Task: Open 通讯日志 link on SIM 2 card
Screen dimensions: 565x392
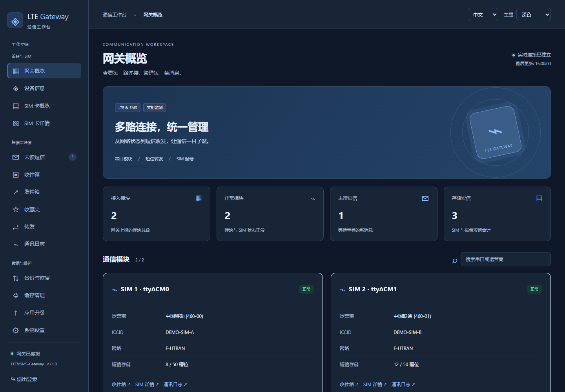Action: 403,385
